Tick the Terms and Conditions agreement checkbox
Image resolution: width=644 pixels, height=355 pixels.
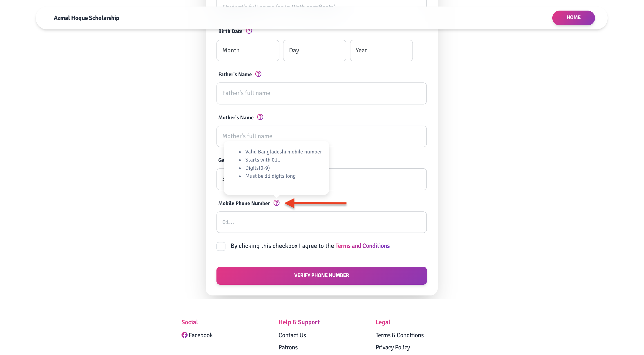(221, 246)
